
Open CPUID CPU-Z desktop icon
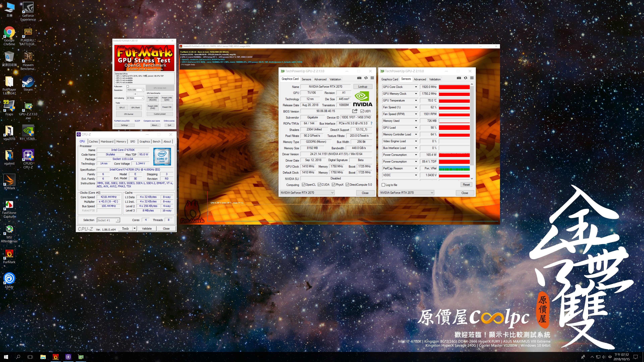click(28, 159)
